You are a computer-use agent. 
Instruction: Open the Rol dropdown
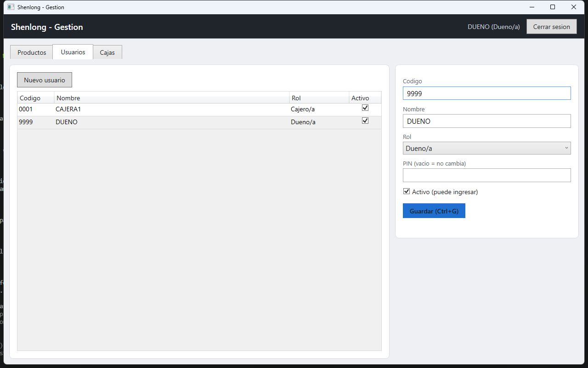point(487,148)
